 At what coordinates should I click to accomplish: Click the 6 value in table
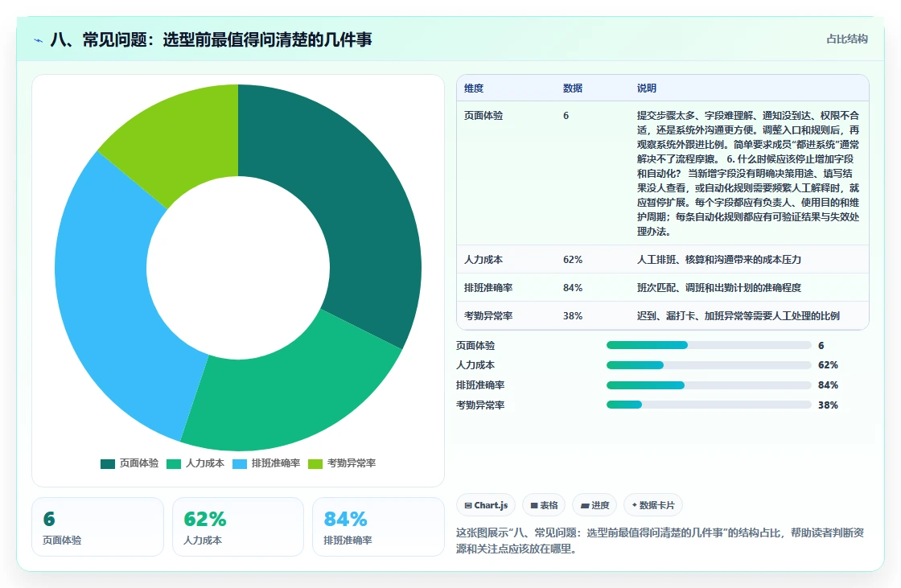tap(566, 116)
